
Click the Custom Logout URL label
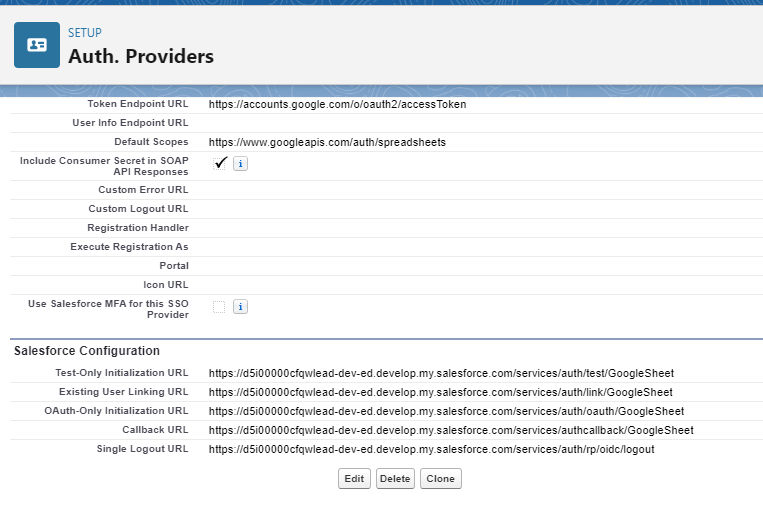pyautogui.click(x=138, y=209)
